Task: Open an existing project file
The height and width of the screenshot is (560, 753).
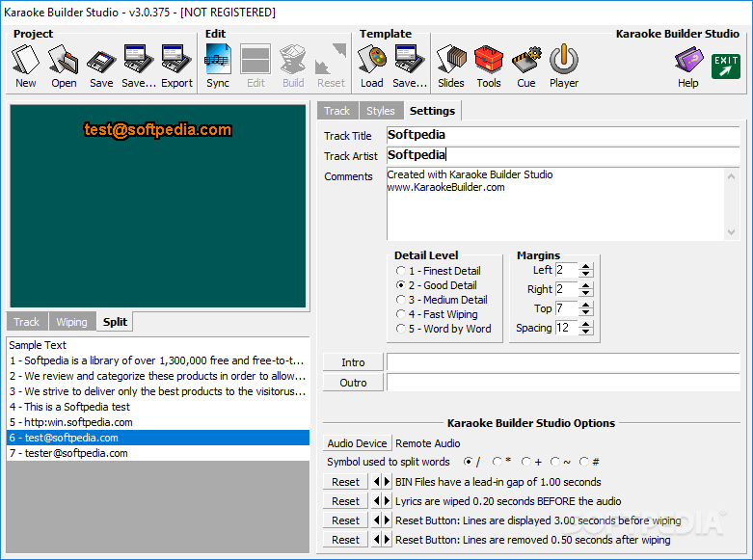Action: (64, 66)
